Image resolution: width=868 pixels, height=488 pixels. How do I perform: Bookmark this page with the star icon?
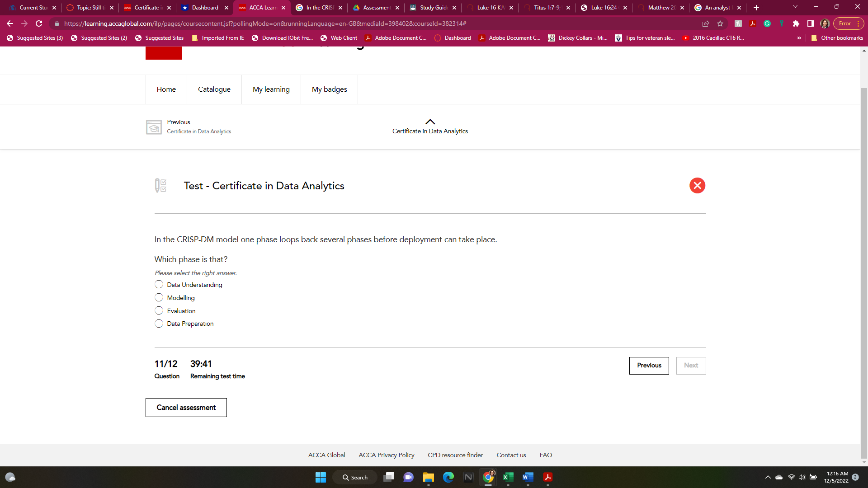coord(720,23)
